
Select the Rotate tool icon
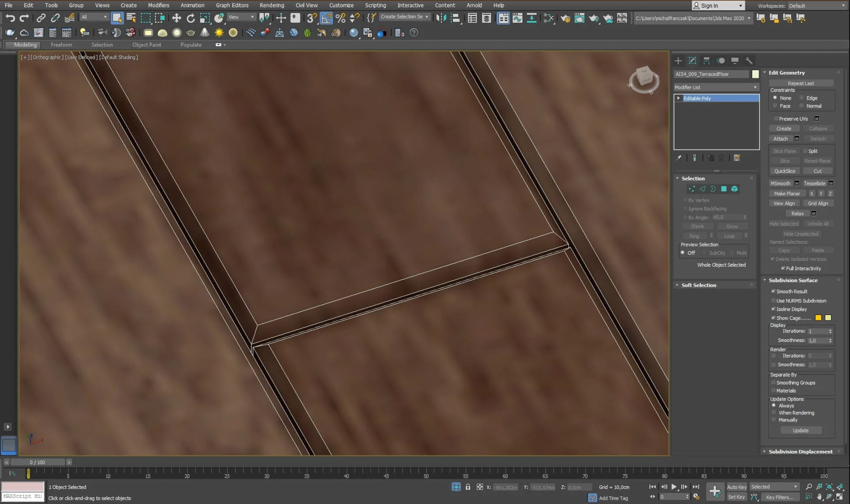(x=191, y=18)
